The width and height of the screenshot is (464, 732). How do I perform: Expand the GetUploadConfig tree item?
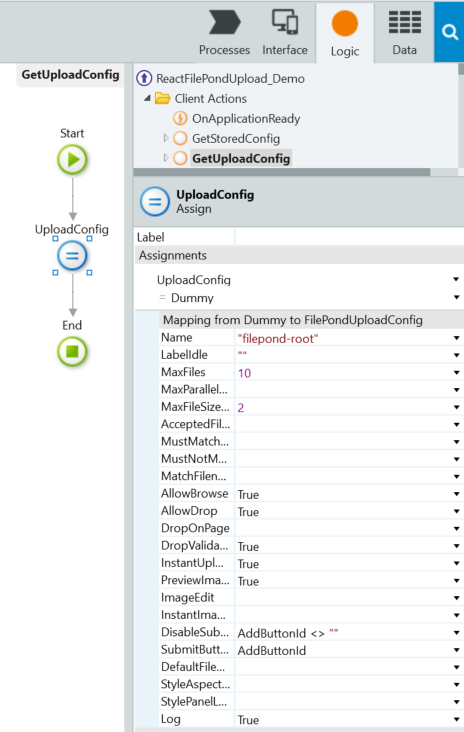pyautogui.click(x=166, y=158)
